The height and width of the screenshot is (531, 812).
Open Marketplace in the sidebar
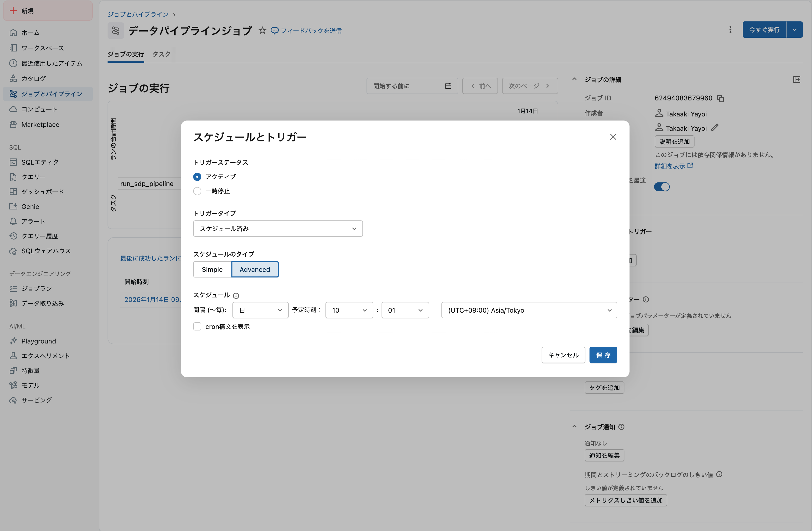40,125
